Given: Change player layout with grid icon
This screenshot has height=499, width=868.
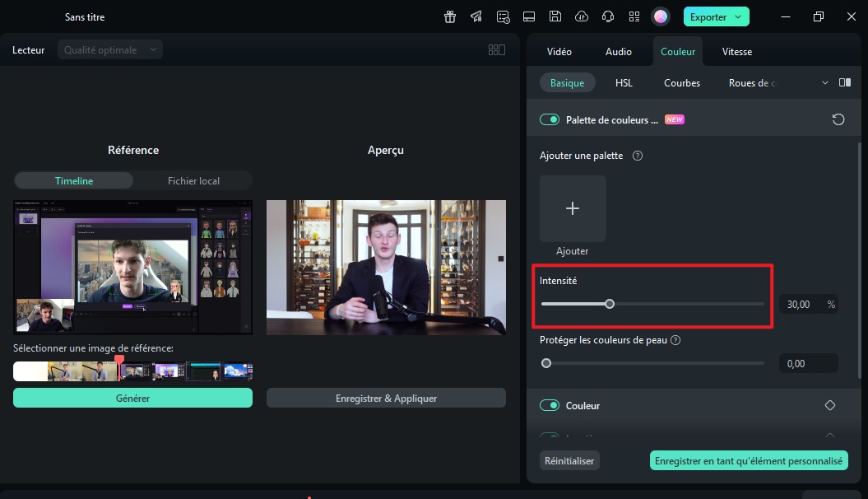Looking at the screenshot, I should tap(497, 50).
